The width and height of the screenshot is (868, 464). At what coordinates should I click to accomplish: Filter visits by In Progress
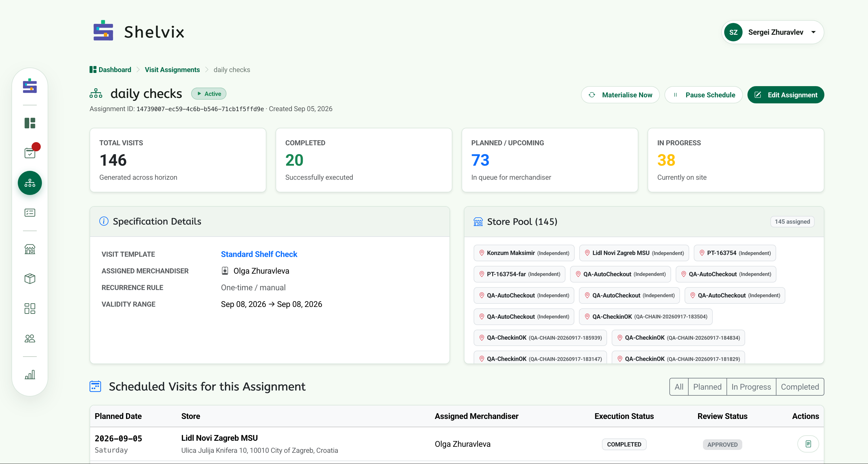pos(751,386)
